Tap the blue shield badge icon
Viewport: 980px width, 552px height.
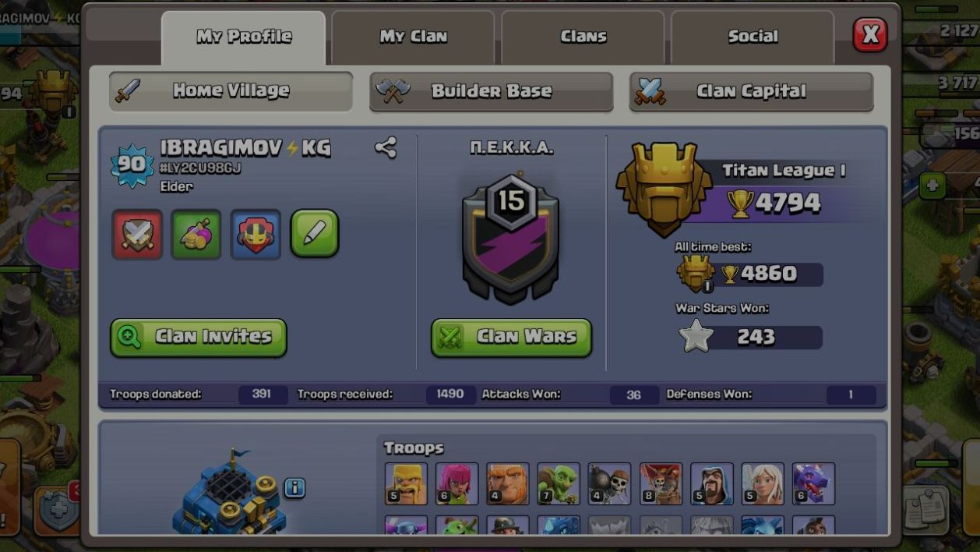pos(256,234)
